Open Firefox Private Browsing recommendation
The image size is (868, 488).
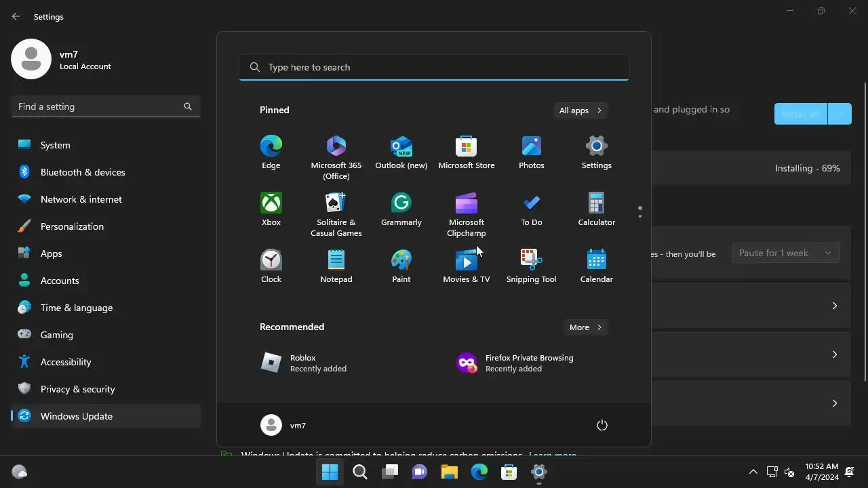click(x=532, y=363)
